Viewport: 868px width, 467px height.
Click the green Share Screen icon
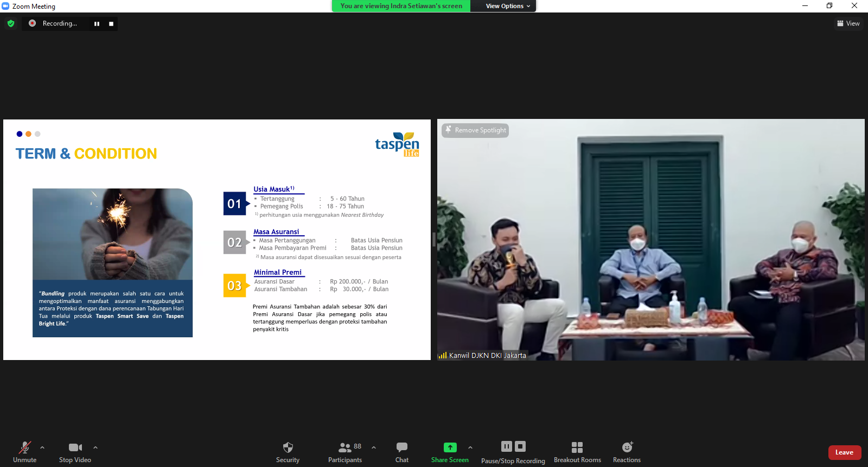[450, 447]
